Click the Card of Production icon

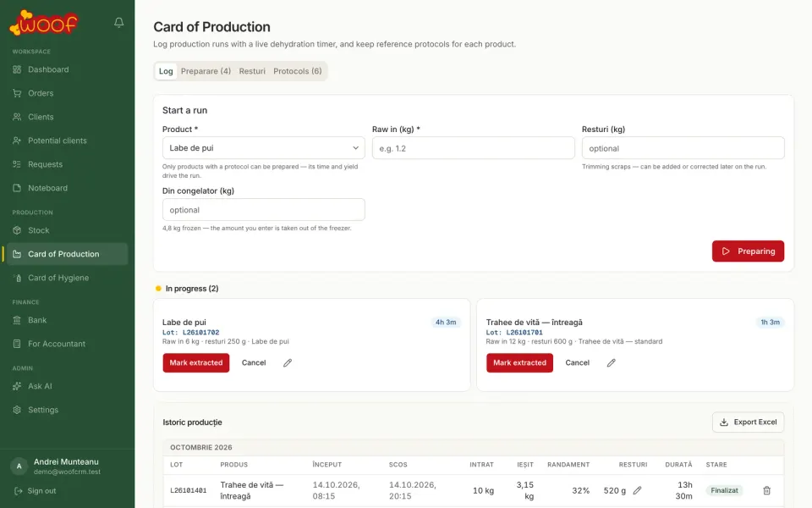tap(17, 254)
